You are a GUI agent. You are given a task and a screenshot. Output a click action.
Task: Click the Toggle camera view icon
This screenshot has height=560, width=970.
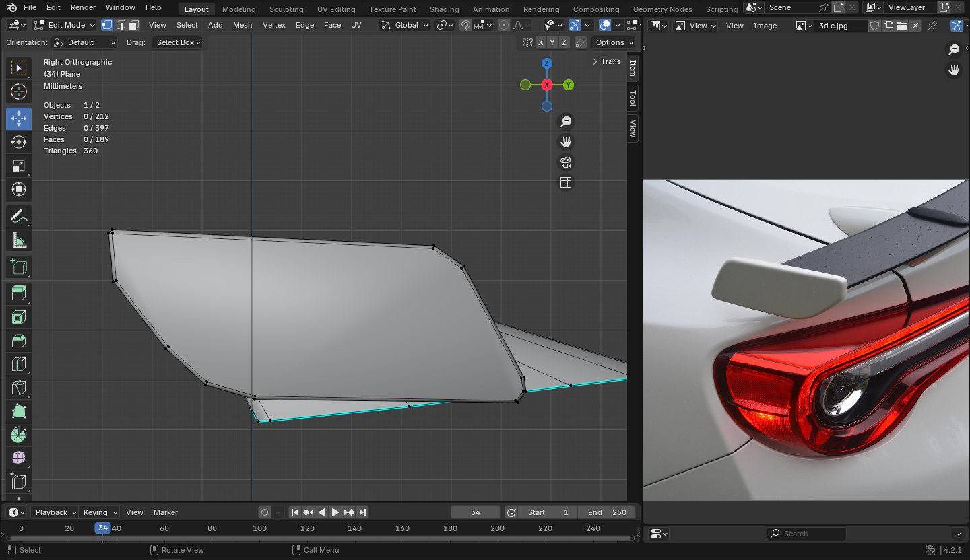pyautogui.click(x=566, y=162)
